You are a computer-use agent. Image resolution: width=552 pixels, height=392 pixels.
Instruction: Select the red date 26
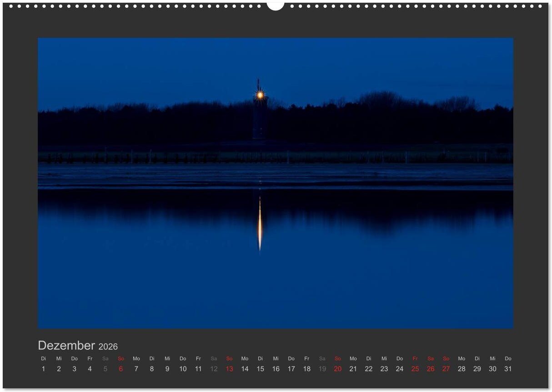pos(431,369)
